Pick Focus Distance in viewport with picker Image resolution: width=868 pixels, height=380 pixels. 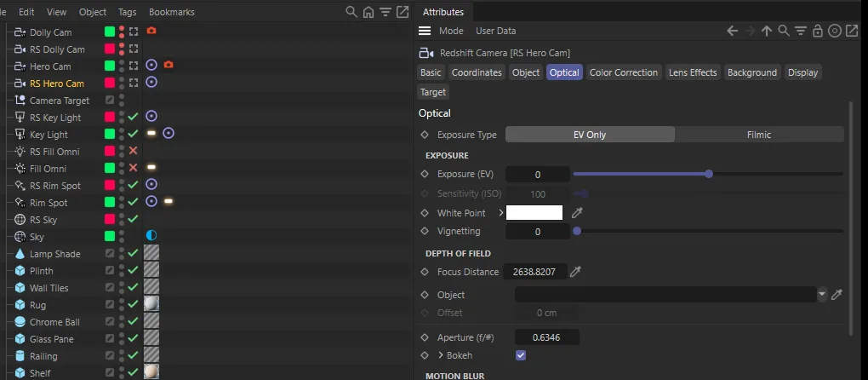(x=576, y=272)
